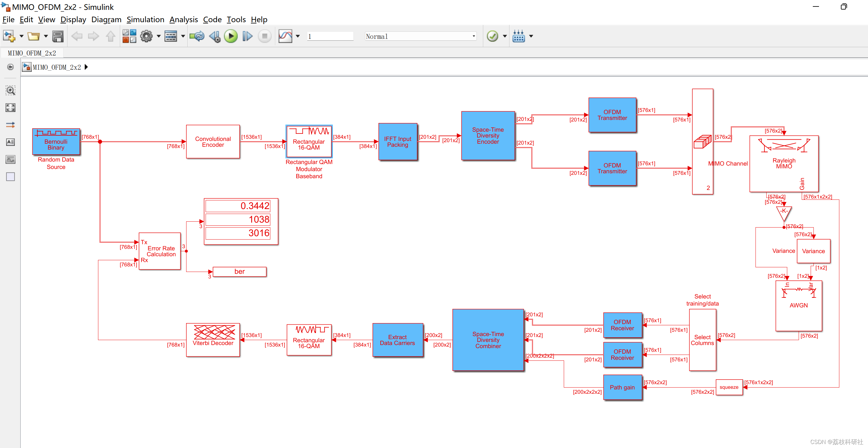Click Fit to View in left palette

10,108
